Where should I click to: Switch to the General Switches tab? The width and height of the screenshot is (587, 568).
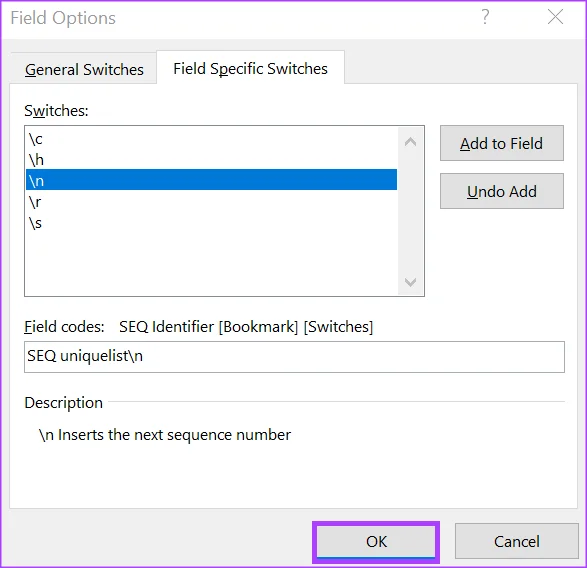point(84,70)
